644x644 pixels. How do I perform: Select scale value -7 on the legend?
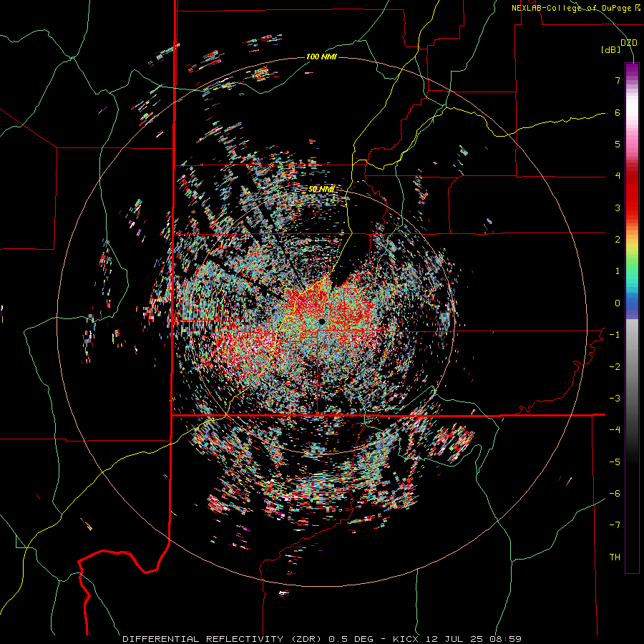click(x=615, y=525)
